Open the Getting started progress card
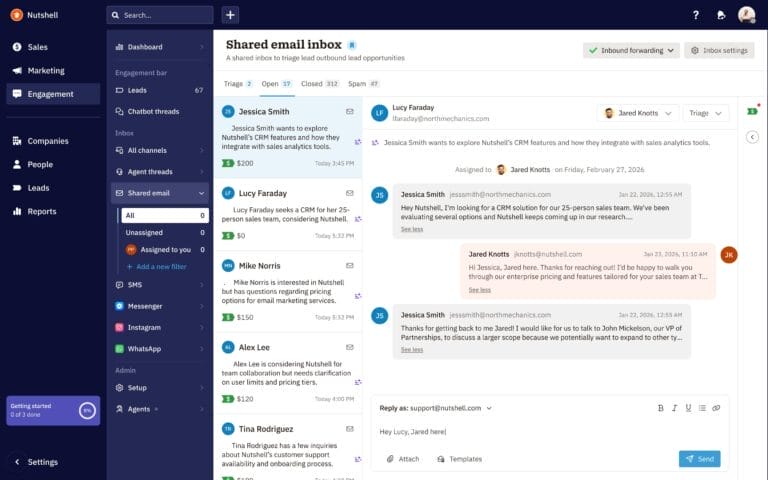 (x=53, y=410)
